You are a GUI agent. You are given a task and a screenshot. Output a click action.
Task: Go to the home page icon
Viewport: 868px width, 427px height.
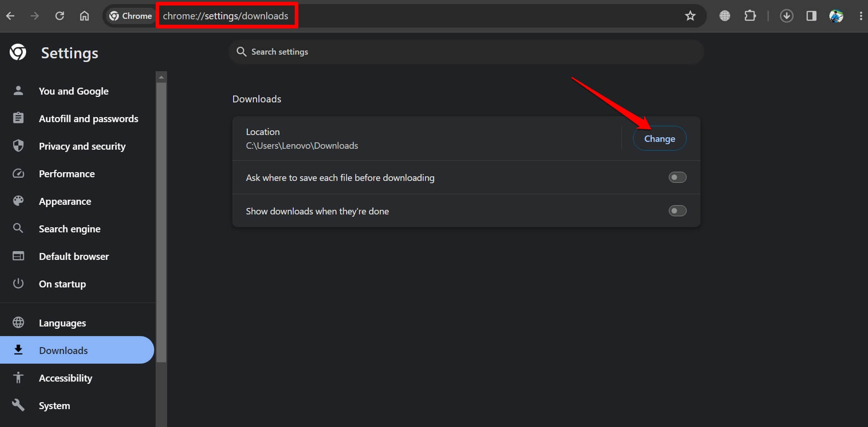(84, 16)
